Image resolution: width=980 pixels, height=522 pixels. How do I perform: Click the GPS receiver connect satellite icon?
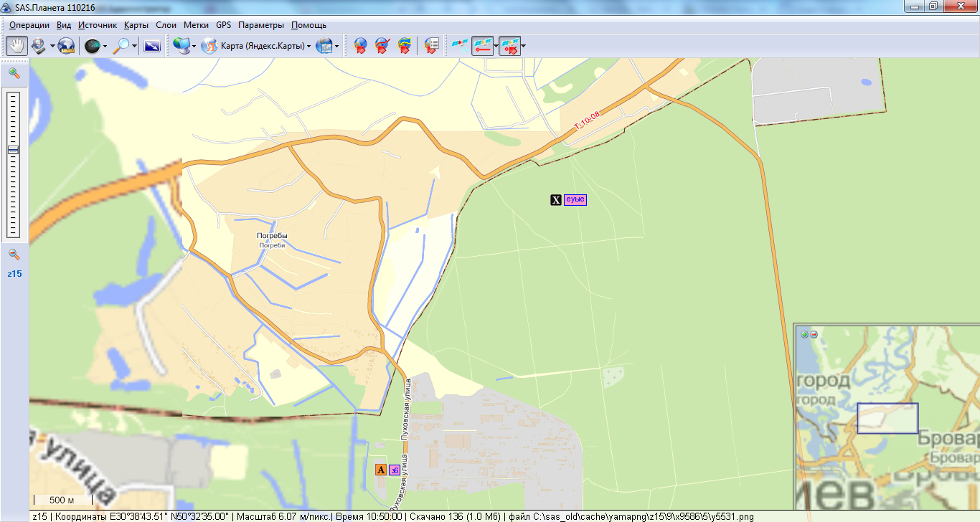click(x=458, y=46)
